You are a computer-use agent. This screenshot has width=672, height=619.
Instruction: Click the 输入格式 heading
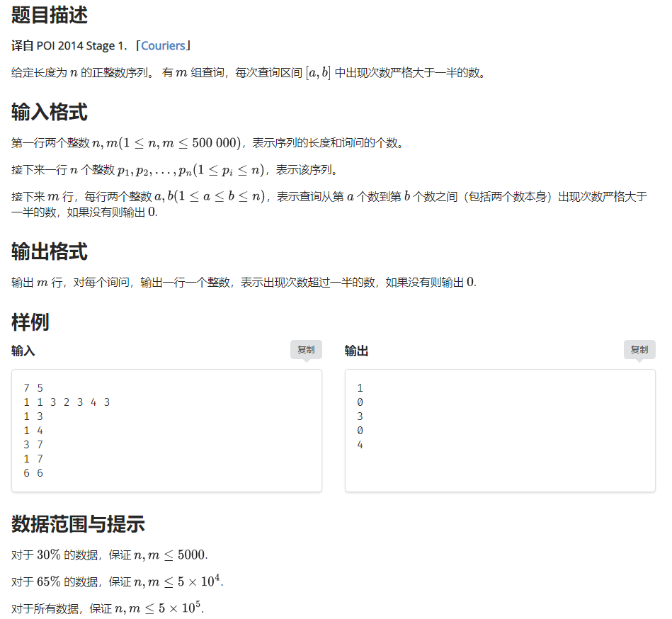48,112
